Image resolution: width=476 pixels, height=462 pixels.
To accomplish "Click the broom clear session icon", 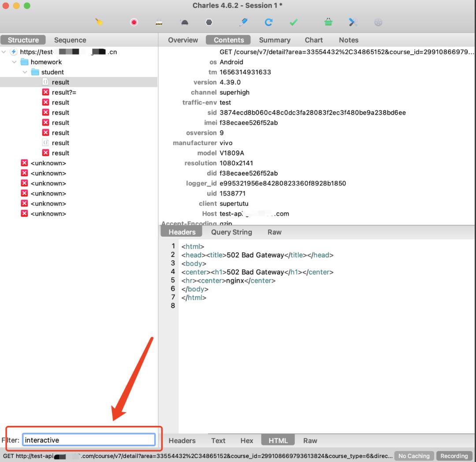I will pyautogui.click(x=99, y=22).
